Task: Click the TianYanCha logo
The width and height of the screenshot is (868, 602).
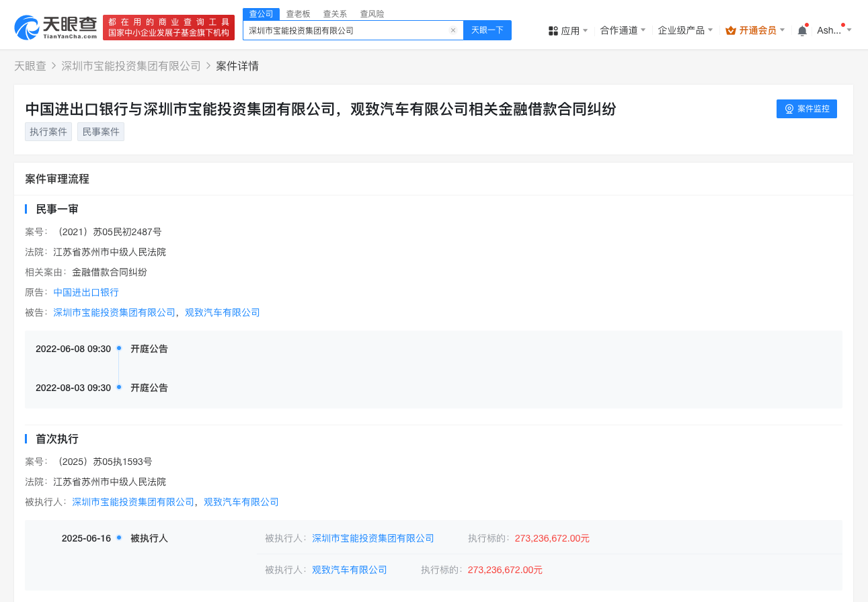Action: click(x=56, y=27)
